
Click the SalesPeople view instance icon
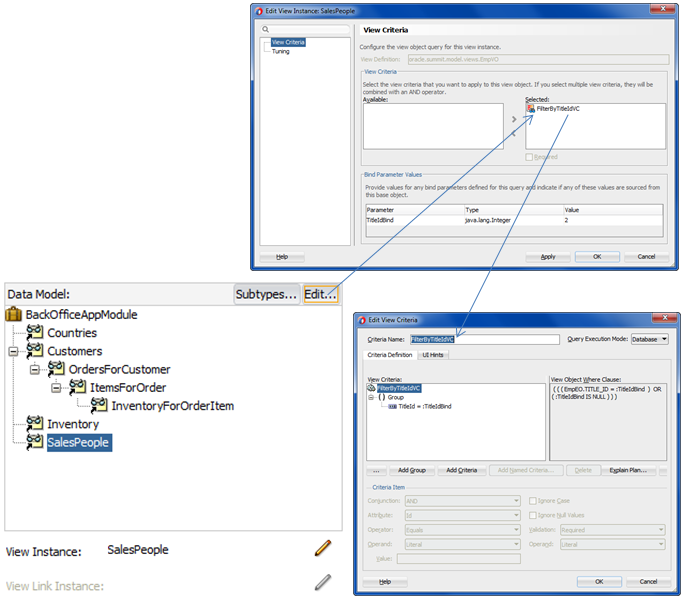35,442
